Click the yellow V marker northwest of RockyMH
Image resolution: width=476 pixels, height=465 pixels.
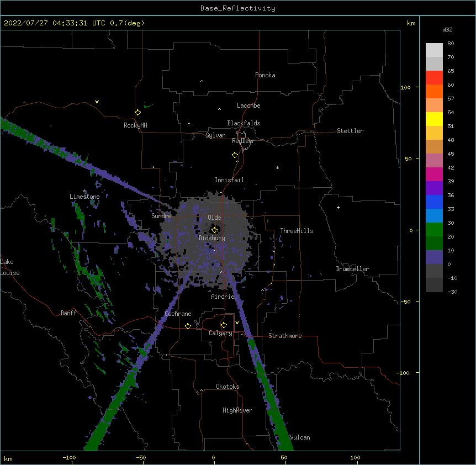click(x=97, y=102)
